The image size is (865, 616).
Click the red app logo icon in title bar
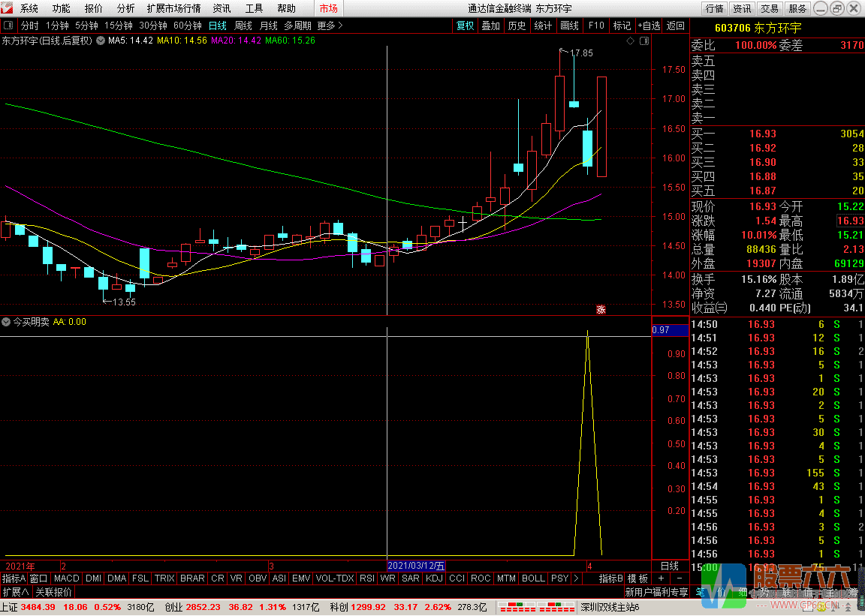click(x=8, y=8)
